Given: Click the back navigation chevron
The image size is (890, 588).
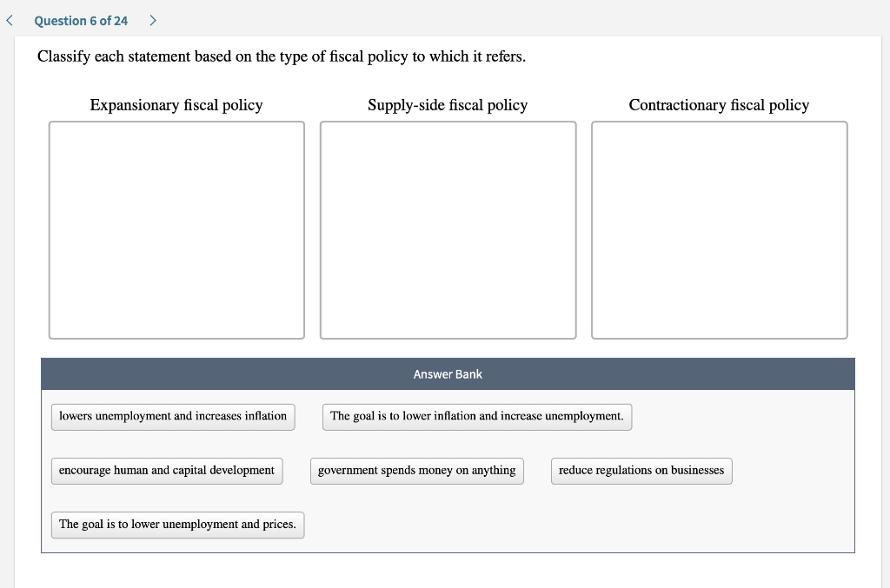Looking at the screenshot, I should [x=9, y=19].
